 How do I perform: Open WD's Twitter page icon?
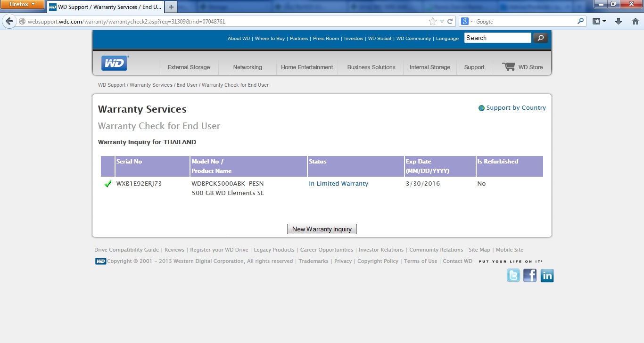click(513, 276)
